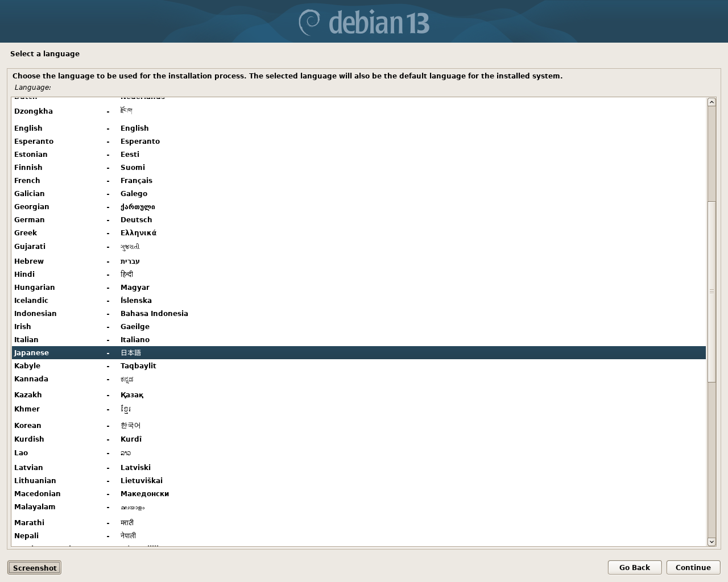728x582 pixels.
Task: Select the English language row
Action: point(359,128)
